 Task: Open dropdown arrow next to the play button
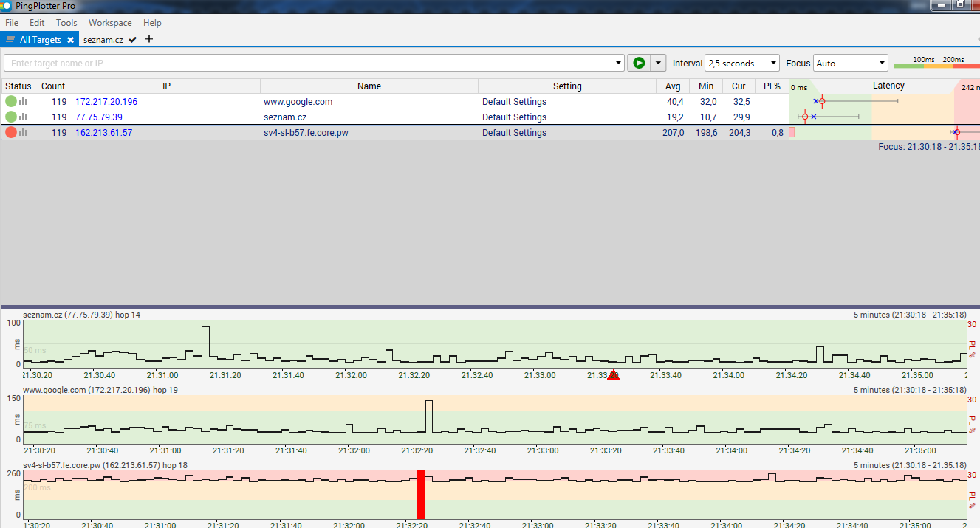[x=658, y=64]
